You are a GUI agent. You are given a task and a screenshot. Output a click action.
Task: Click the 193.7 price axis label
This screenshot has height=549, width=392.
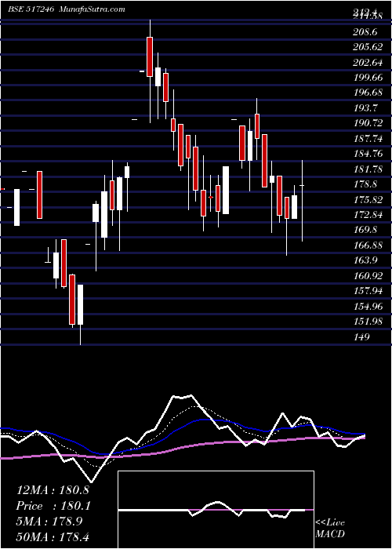365,108
